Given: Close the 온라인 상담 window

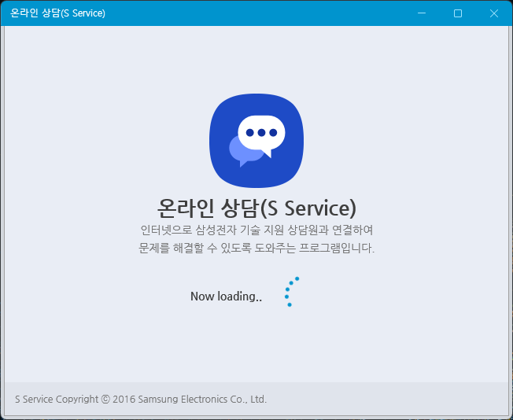Looking at the screenshot, I should pos(493,13).
